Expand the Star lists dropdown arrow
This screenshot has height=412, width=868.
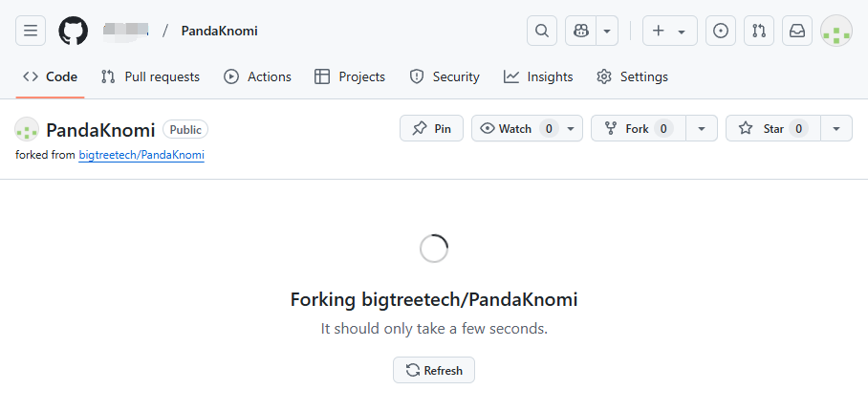tap(836, 128)
